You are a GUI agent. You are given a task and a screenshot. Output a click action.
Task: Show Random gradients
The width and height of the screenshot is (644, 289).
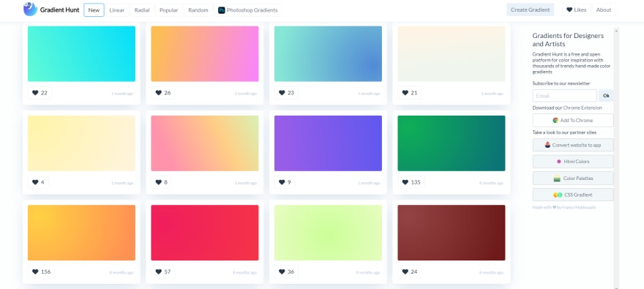[198, 10]
